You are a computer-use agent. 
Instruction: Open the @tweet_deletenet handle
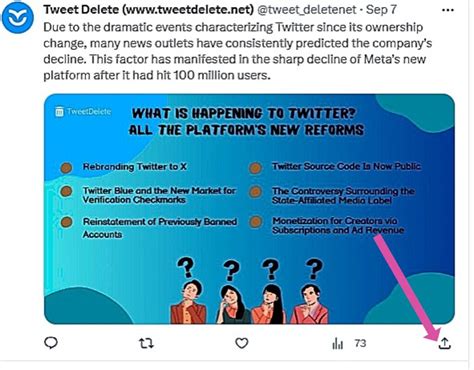coord(307,9)
